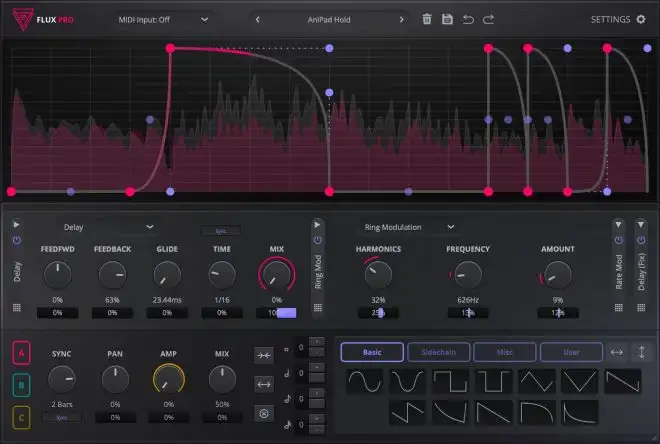Increase the whole note stepper value

317,342
